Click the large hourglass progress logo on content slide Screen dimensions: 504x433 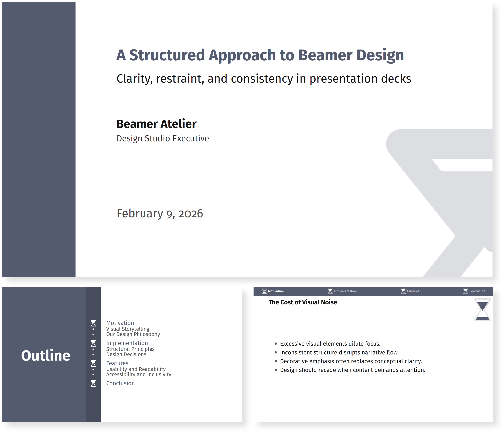click(x=482, y=310)
